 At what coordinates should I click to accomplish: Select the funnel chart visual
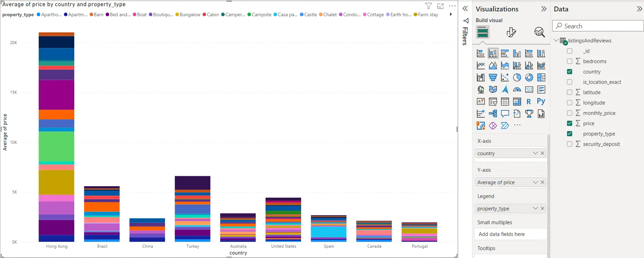point(493,78)
